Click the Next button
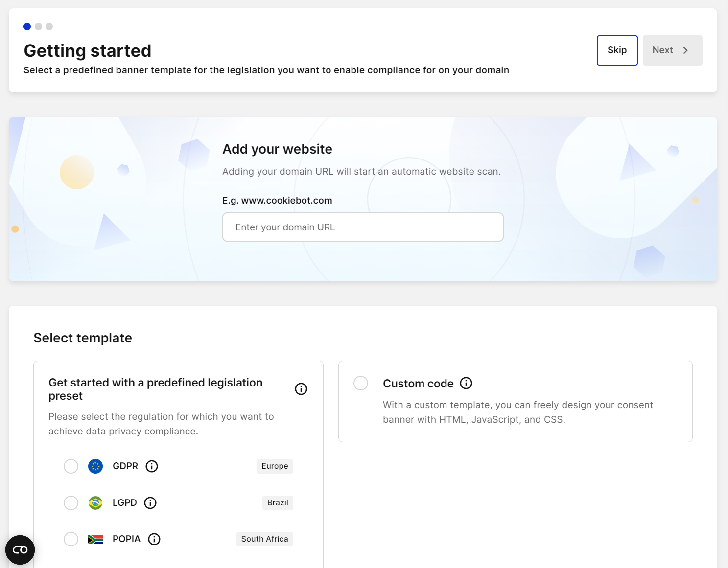The image size is (728, 568). pyautogui.click(x=672, y=50)
